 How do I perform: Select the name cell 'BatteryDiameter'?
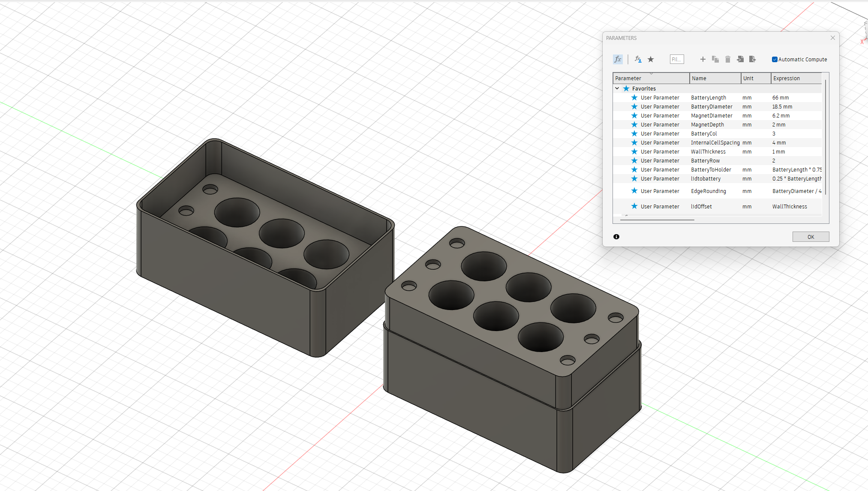(x=712, y=107)
